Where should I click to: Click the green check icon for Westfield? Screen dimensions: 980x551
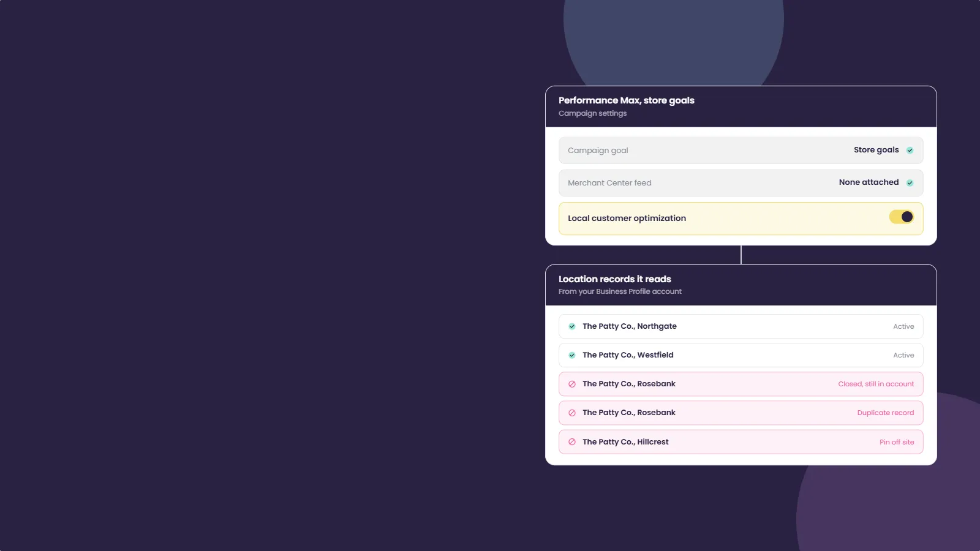click(572, 355)
